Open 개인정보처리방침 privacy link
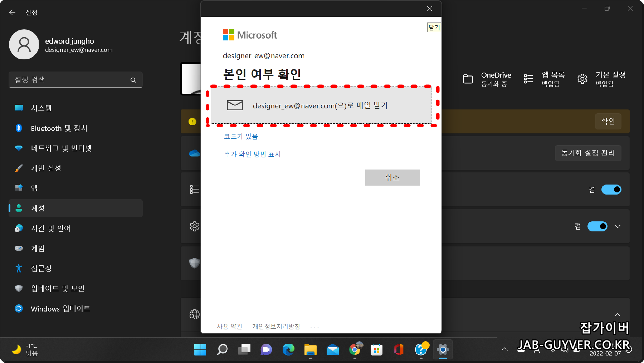This screenshot has height=363, width=644. (276, 327)
